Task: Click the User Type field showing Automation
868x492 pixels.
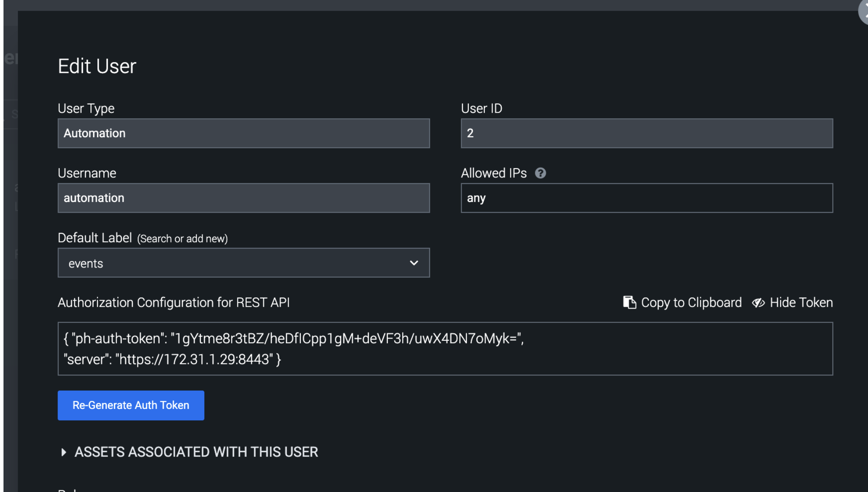Action: 244,133
